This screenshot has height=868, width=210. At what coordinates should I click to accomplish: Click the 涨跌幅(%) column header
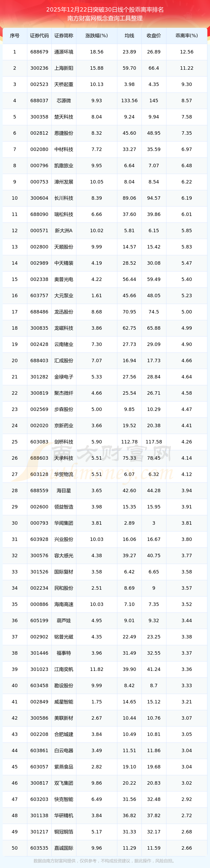[x=97, y=36]
